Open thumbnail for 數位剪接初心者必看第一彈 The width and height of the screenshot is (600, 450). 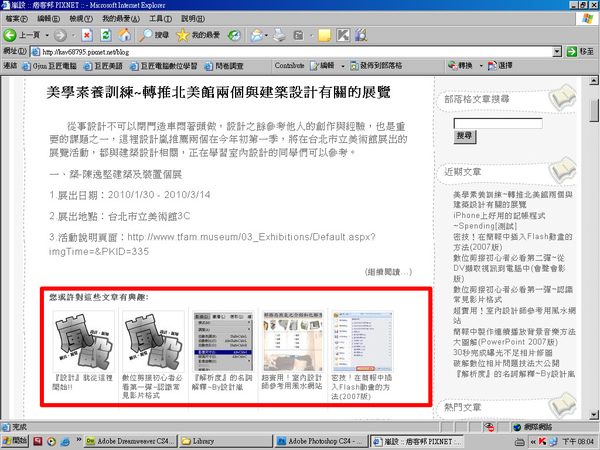[153, 341]
